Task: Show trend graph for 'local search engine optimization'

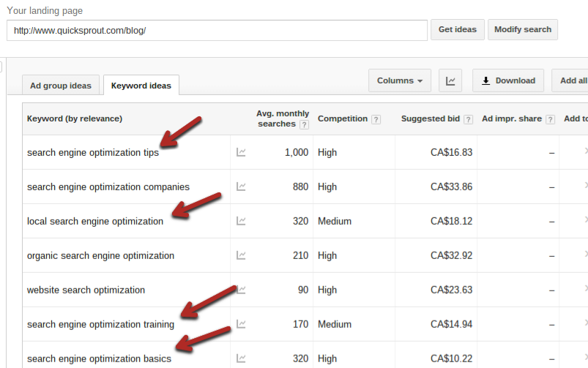Action: [241, 221]
